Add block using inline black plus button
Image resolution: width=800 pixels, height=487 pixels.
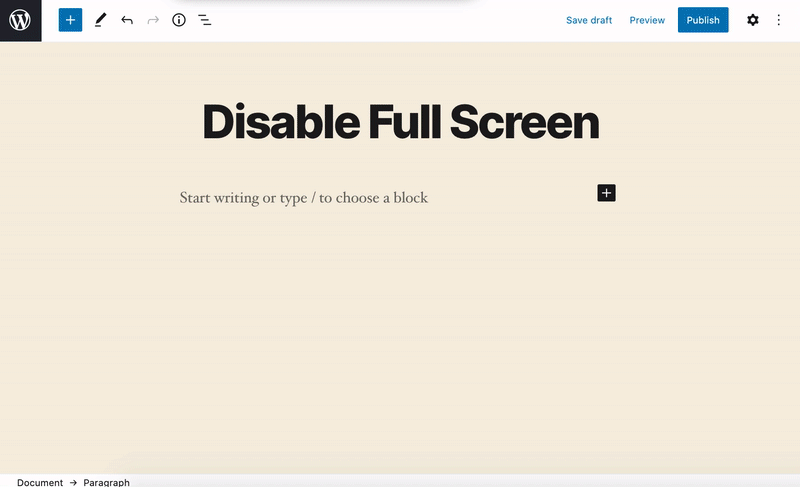606,193
